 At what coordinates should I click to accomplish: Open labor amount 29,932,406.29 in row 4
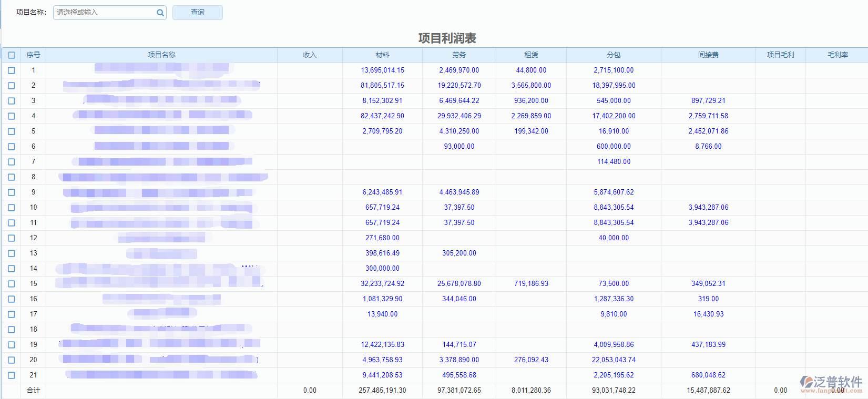[459, 116]
